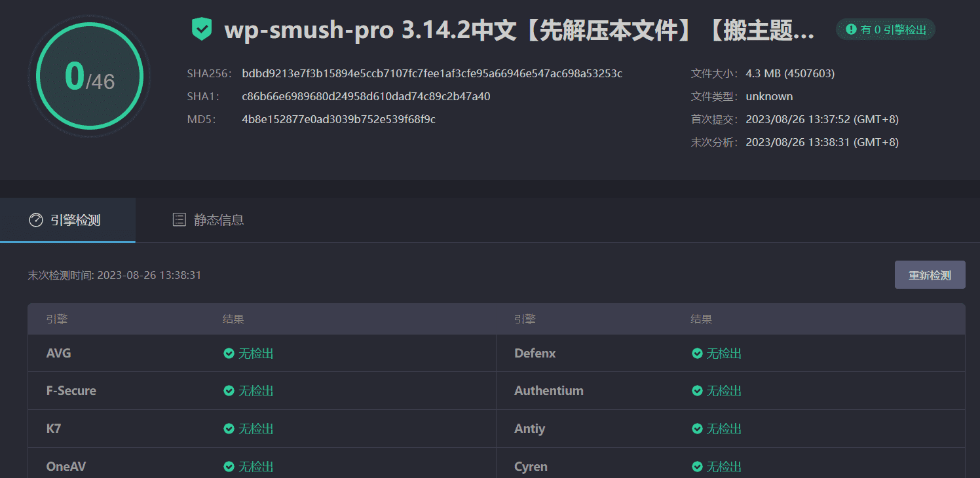Switch to the 静态信息 tab
Screen dimensions: 980x478
pyautogui.click(x=208, y=220)
